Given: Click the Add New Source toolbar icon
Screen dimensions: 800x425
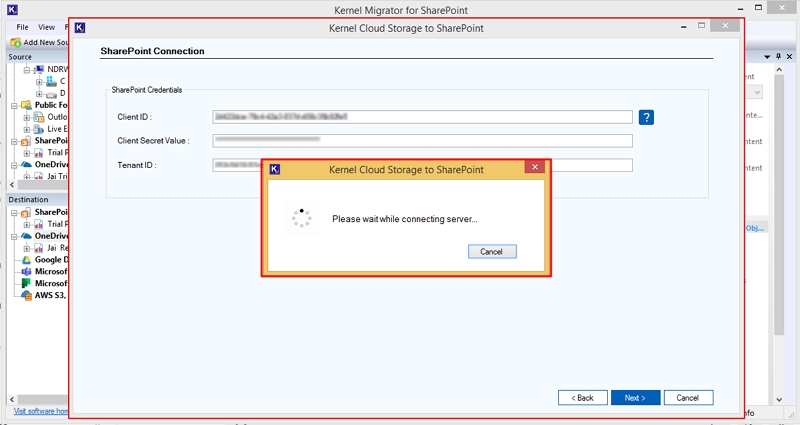Looking at the screenshot, I should click(16, 42).
